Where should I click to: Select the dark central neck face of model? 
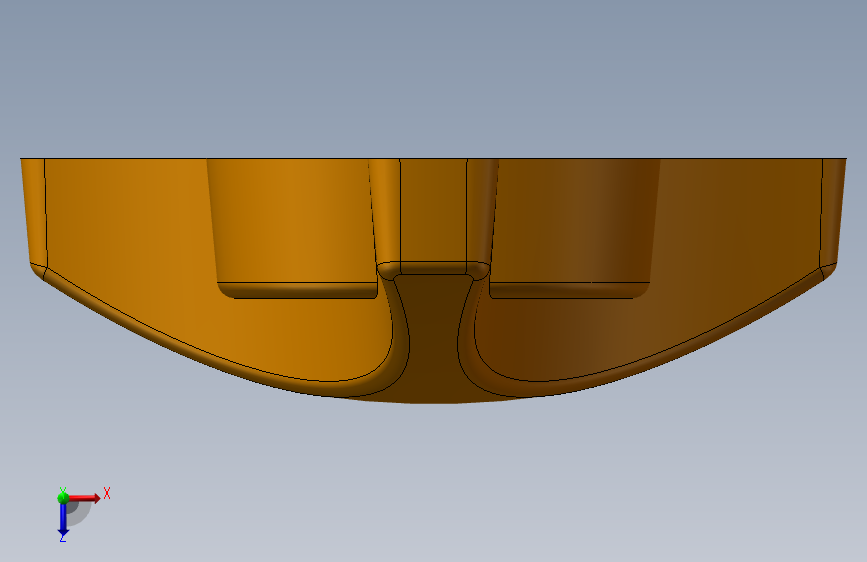[434, 337]
